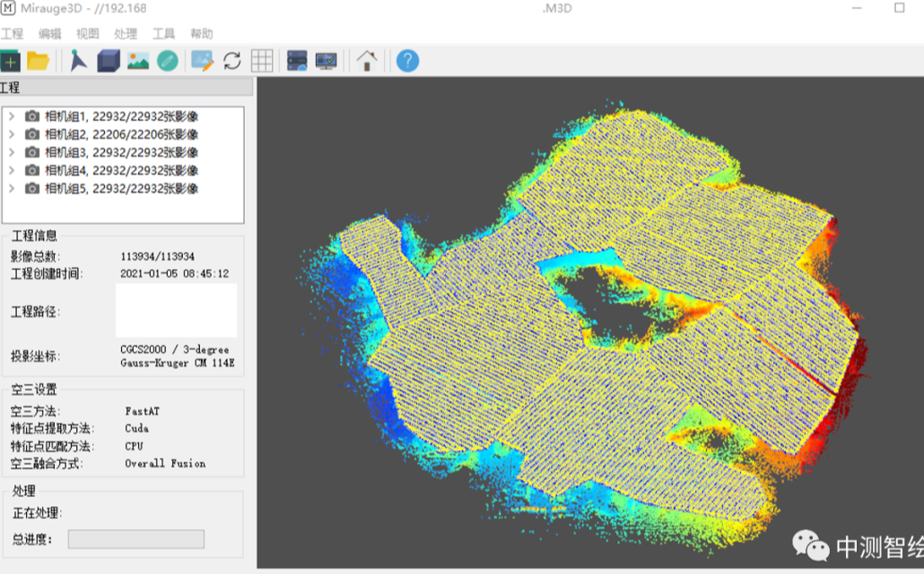
Task: Click the white 工程路径 path field
Action: click(177, 310)
